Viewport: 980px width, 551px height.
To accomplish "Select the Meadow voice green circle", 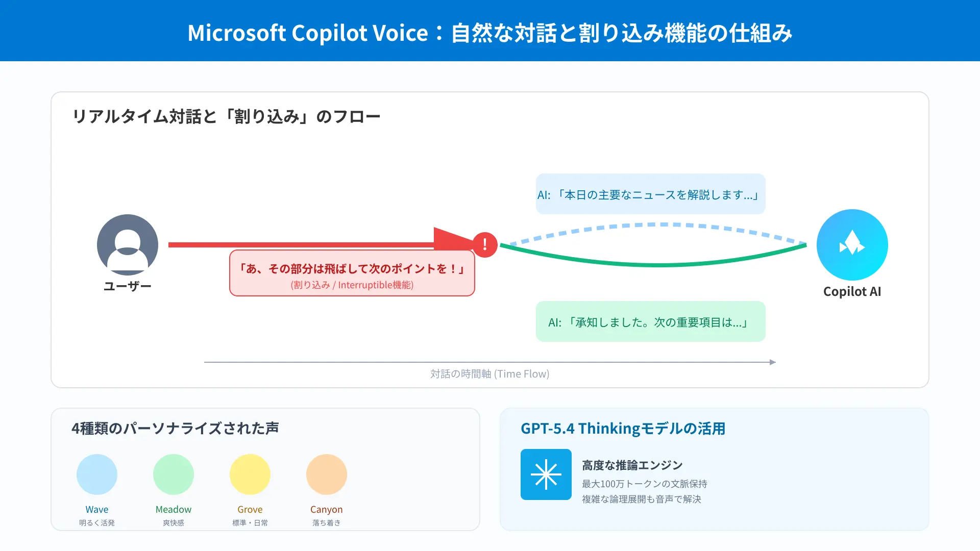I will pyautogui.click(x=174, y=474).
